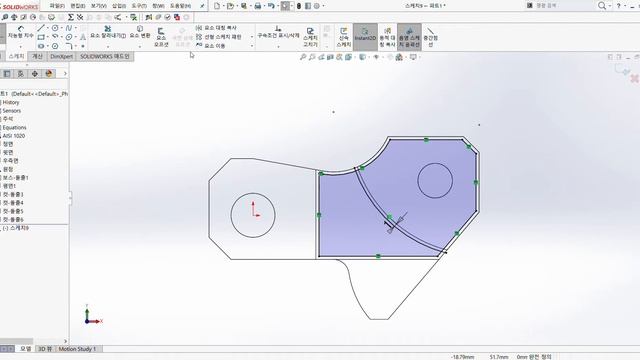Screen dimensions: 640x360
Task: Open the ConfigurationManager tab icon
Action: (x=21, y=73)
